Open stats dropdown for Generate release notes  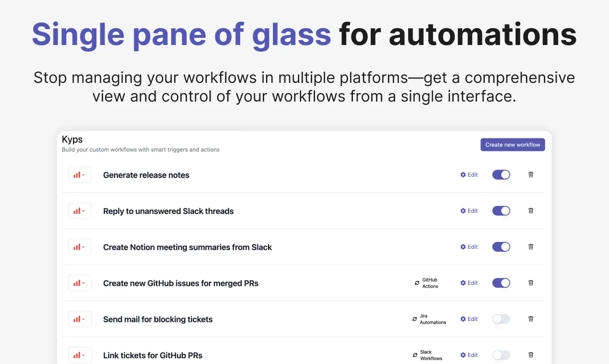(80, 175)
